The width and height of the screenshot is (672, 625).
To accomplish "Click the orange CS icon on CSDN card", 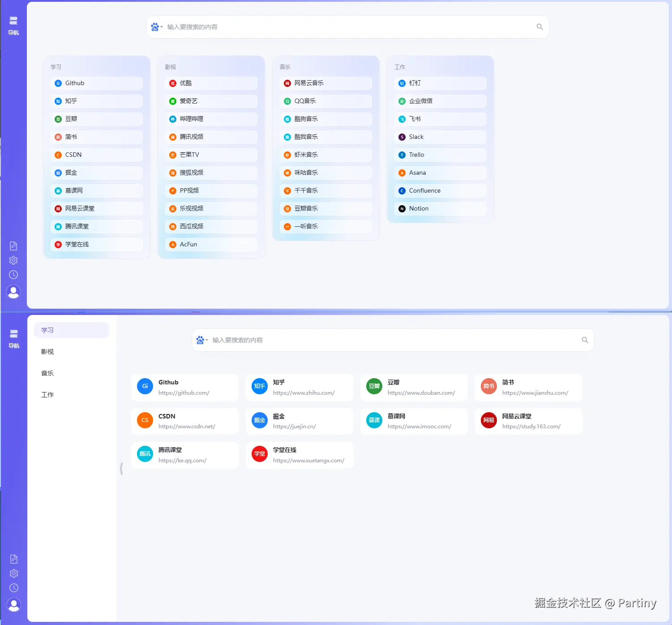I will (145, 420).
